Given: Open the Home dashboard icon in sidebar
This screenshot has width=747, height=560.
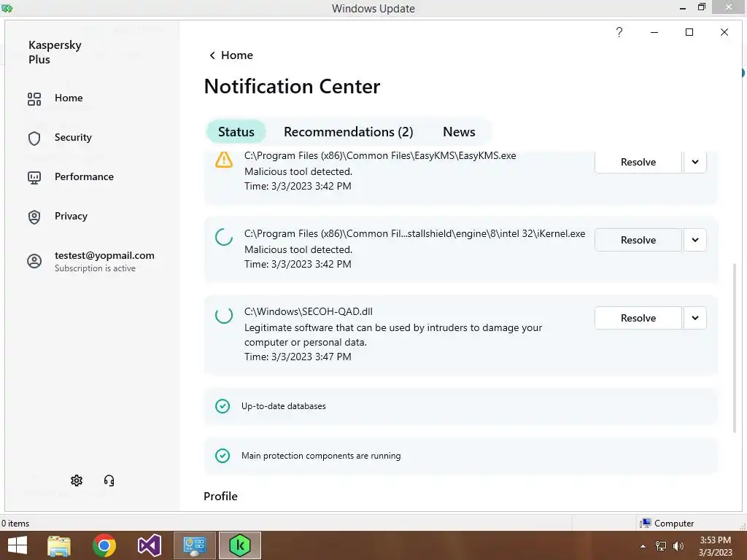Looking at the screenshot, I should click(x=34, y=98).
